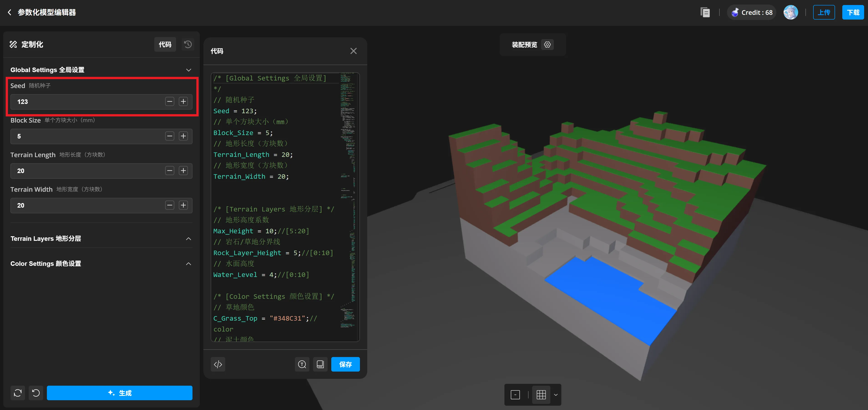Increase Block Size with plus button
Image resolution: width=868 pixels, height=410 pixels.
183,136
